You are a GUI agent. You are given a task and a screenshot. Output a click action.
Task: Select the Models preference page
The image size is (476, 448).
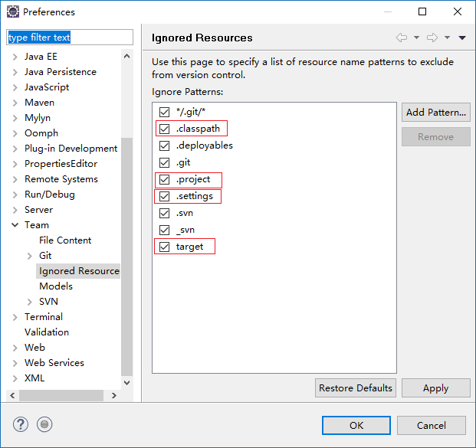coord(56,286)
